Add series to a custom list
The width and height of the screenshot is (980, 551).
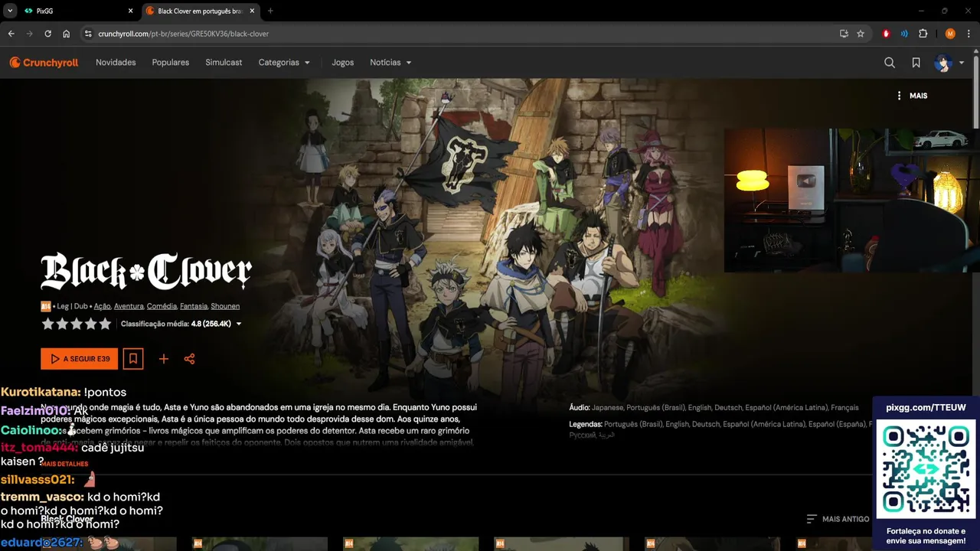[163, 359]
